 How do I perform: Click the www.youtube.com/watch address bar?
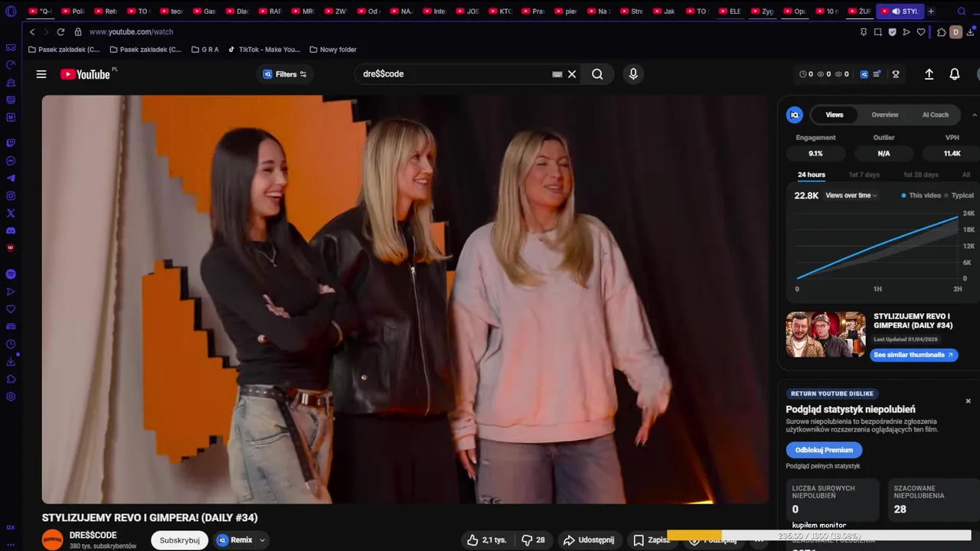(x=131, y=32)
